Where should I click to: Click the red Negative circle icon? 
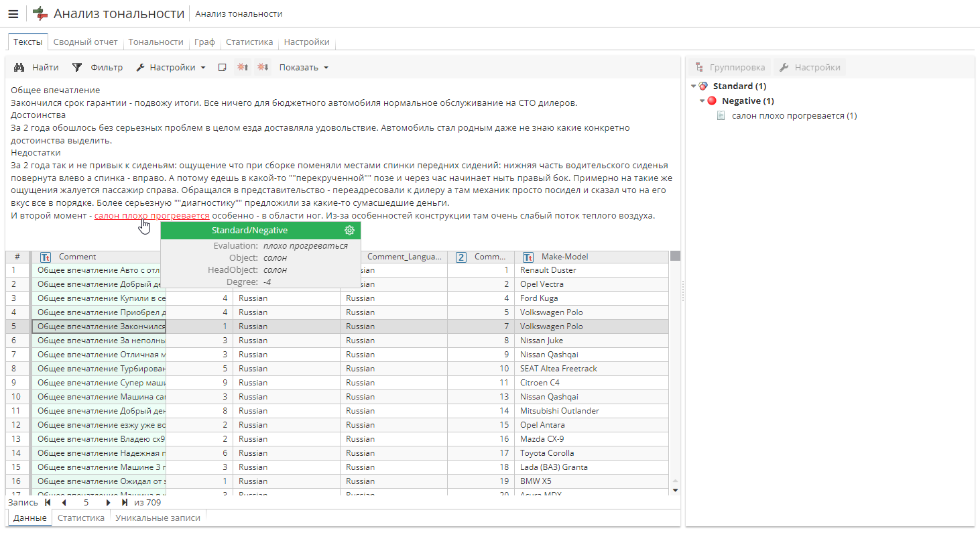(712, 101)
